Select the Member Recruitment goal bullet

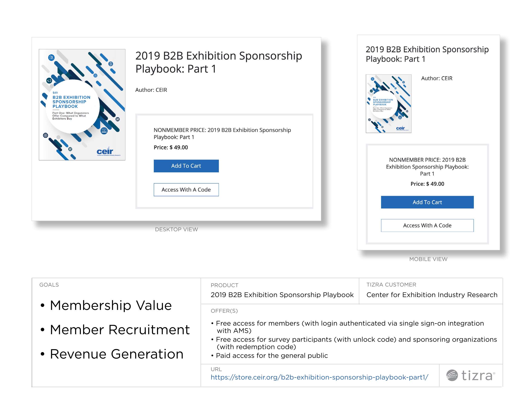(x=120, y=330)
